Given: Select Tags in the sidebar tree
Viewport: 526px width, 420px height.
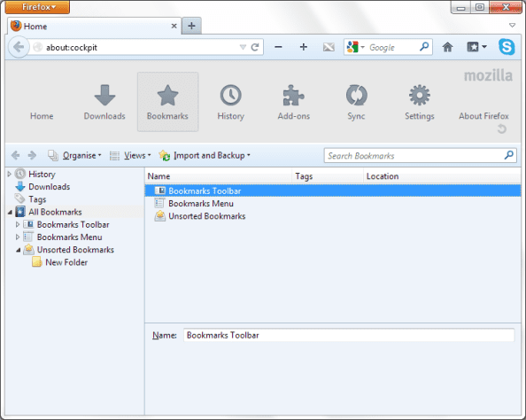Looking at the screenshot, I should pos(37,199).
